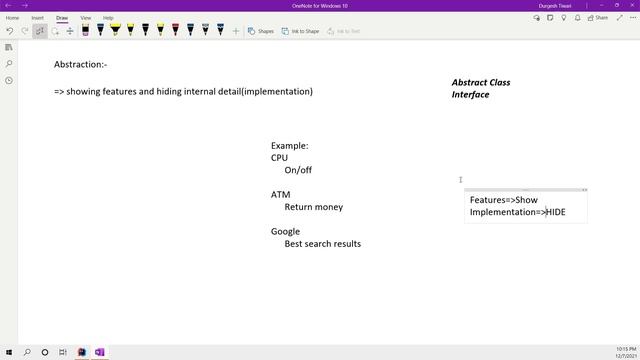The width and height of the screenshot is (640, 360).
Task: Toggle Ink to Shape mode
Action: click(x=300, y=31)
